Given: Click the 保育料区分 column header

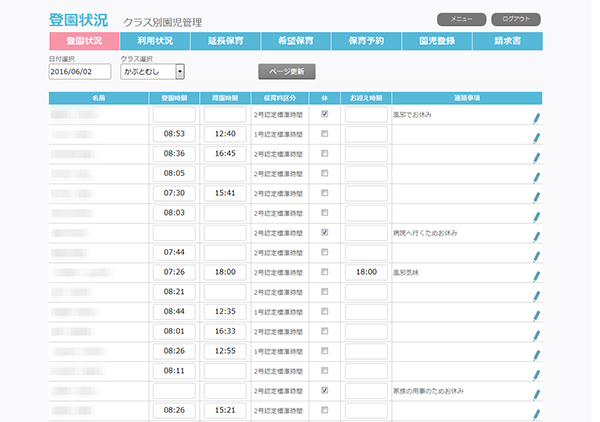Looking at the screenshot, I should tap(280, 98).
